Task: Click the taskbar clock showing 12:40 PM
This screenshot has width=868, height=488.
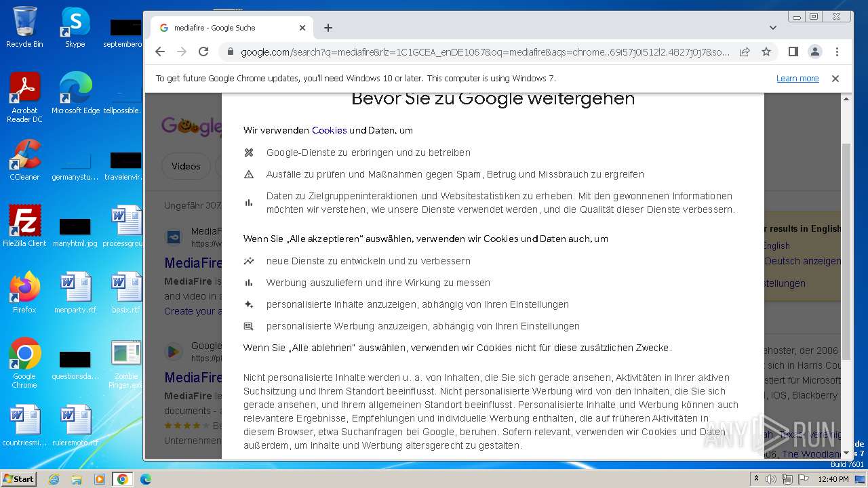Action: pyautogui.click(x=833, y=479)
